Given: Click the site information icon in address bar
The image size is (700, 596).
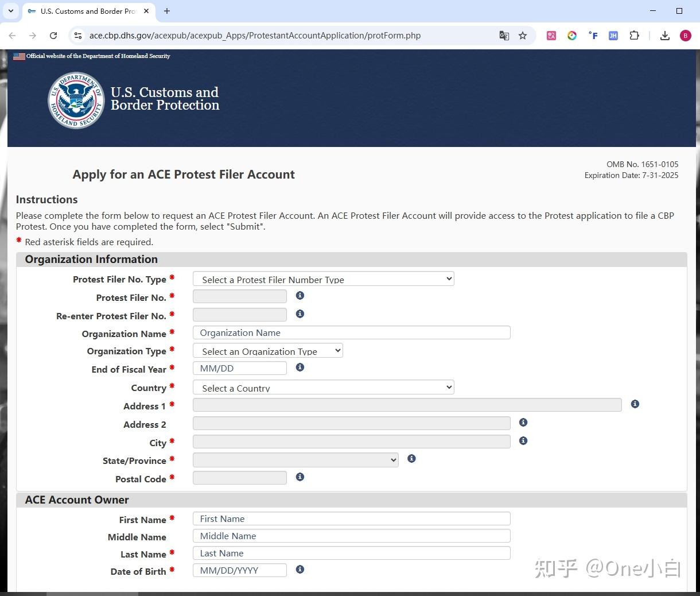Looking at the screenshot, I should [78, 36].
